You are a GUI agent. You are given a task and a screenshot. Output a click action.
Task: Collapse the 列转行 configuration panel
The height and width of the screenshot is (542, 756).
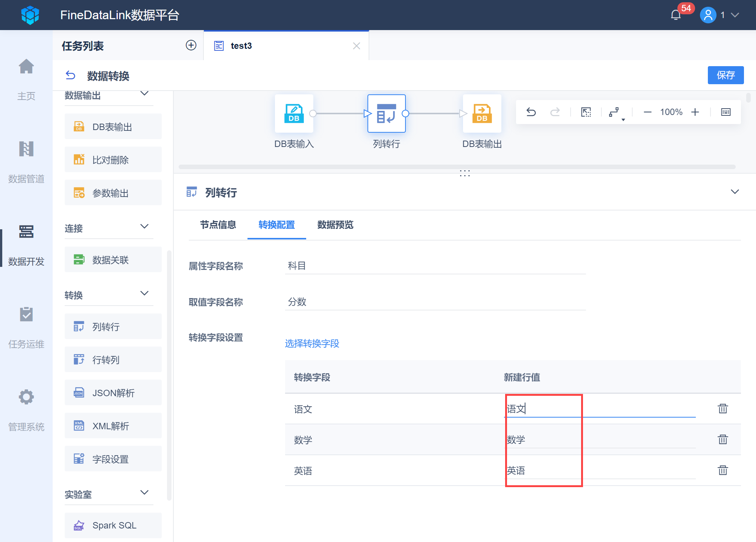click(x=735, y=192)
